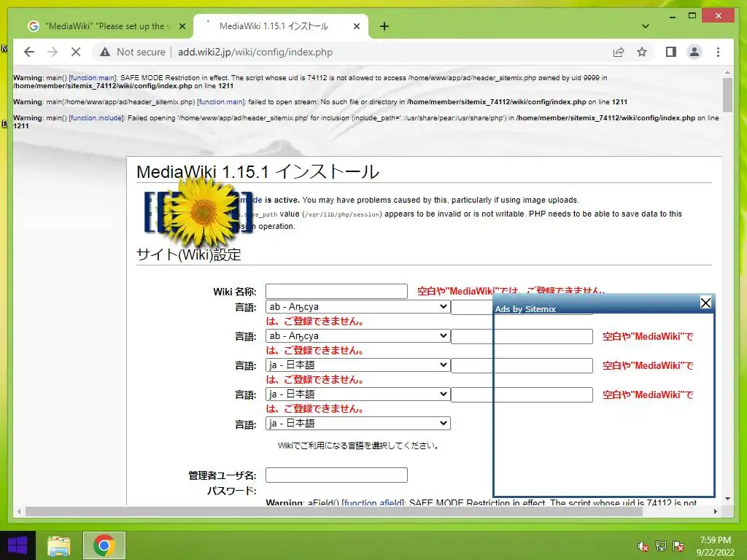Click the 'Wikiでご利用になる言語を選択してください。' hint
This screenshot has width=747, height=560.
(358, 446)
